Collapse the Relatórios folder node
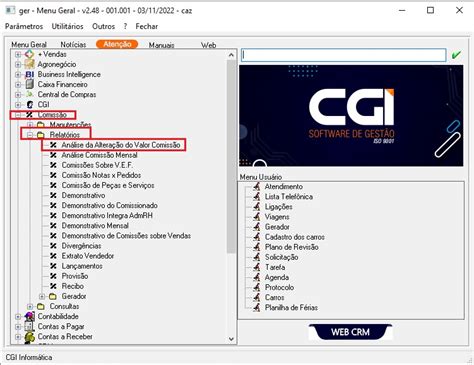 (x=30, y=135)
